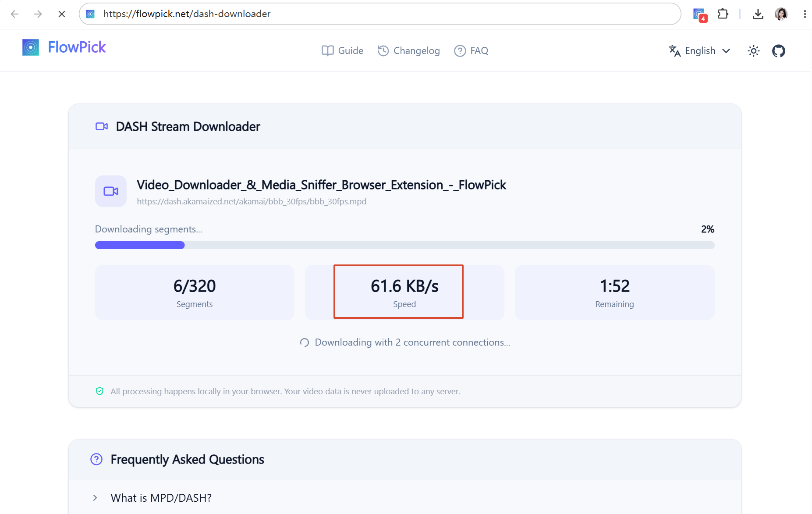Click the bbb_30fps.mpd source URL
The image size is (812, 514).
pos(252,202)
